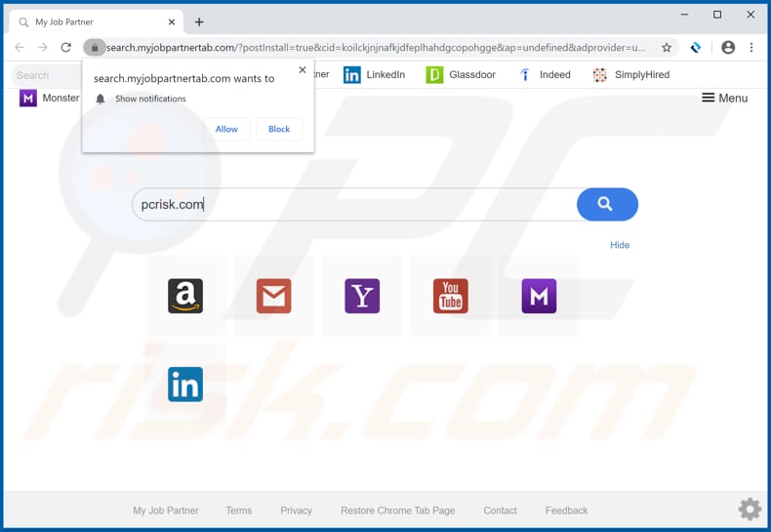Click the blue extension icon in toolbar
This screenshot has width=771, height=532.
pyautogui.click(x=695, y=48)
